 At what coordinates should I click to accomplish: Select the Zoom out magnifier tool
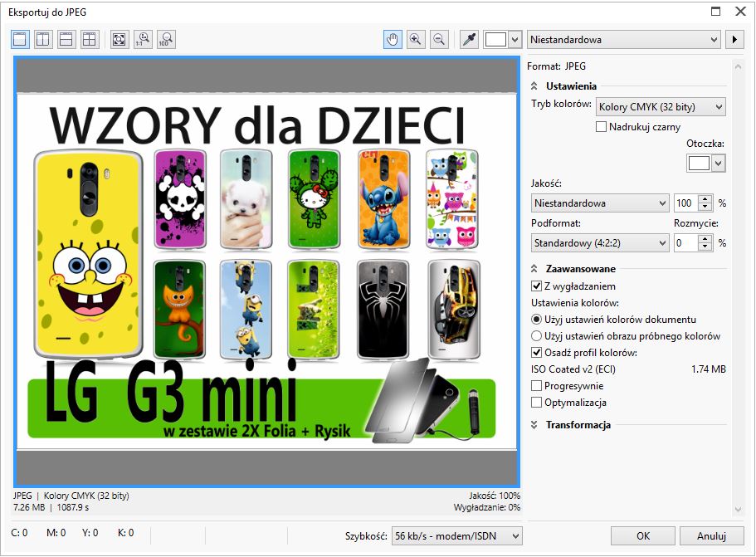click(439, 39)
